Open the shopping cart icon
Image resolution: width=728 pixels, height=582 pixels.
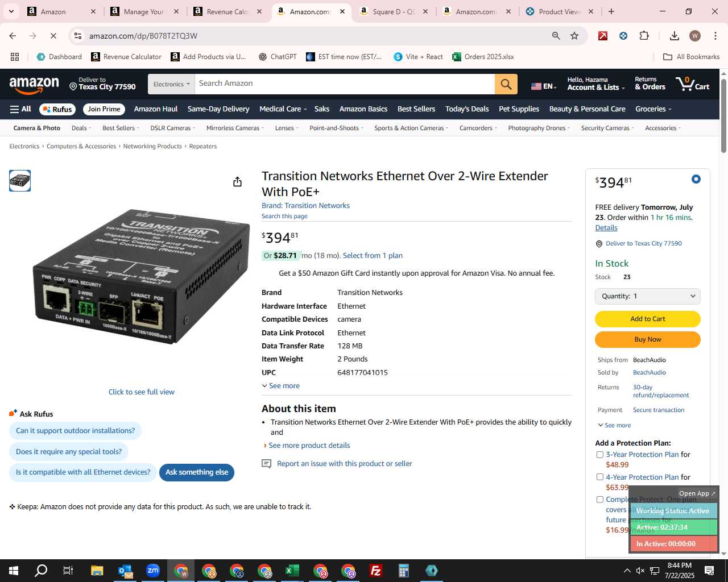692,84
